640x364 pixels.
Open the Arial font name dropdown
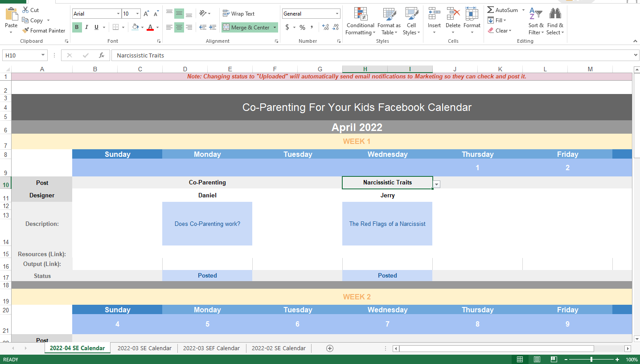pos(118,14)
